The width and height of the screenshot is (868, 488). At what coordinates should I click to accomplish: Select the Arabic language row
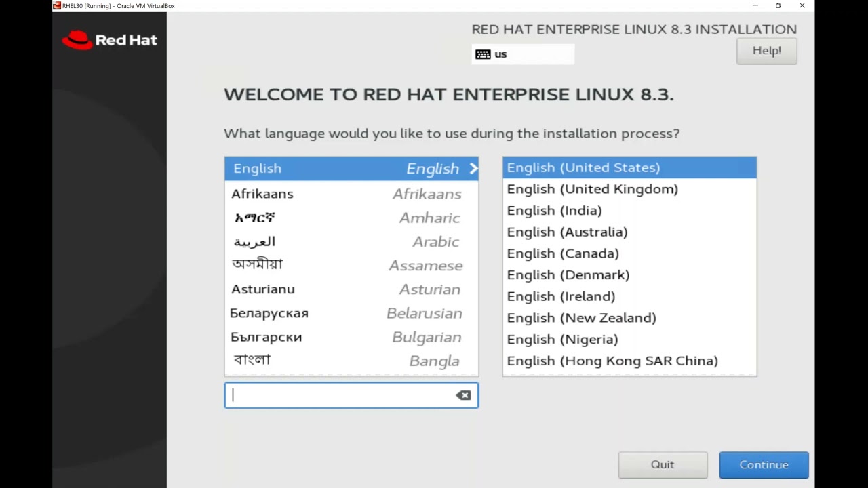[x=351, y=241]
